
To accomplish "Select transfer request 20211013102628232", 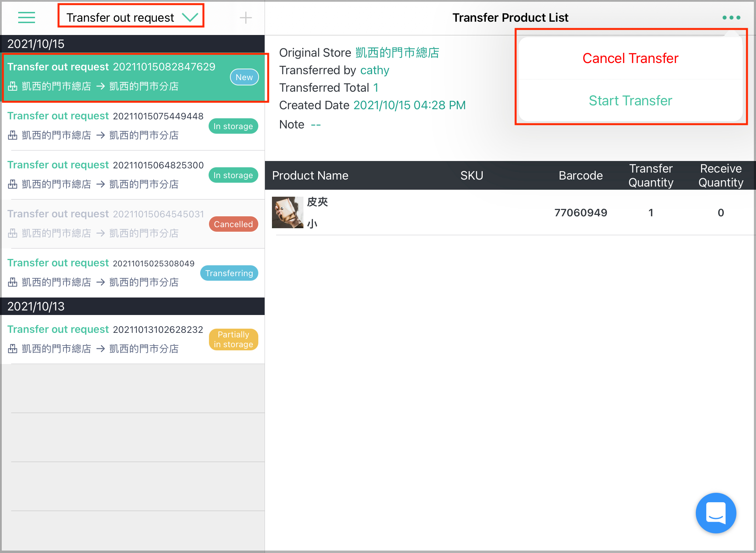I will tap(133, 339).
